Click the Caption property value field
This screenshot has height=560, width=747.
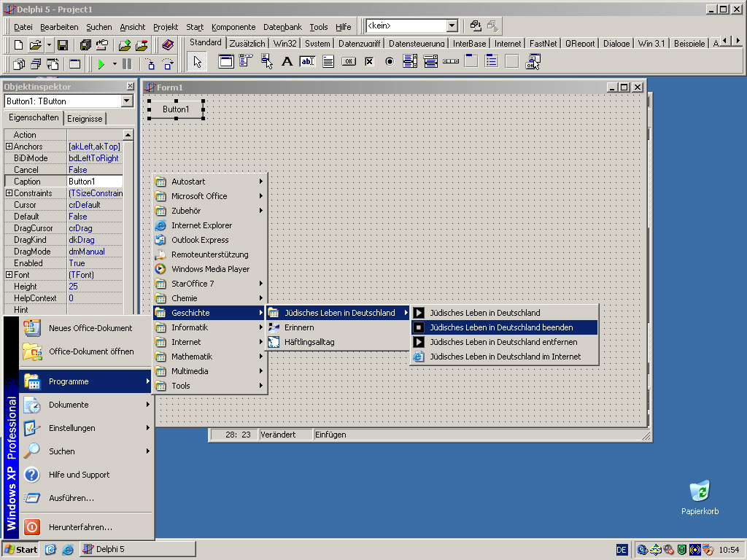pyautogui.click(x=95, y=182)
